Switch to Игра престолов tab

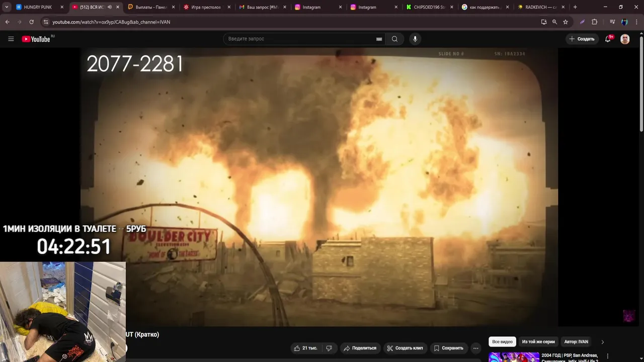point(206,7)
